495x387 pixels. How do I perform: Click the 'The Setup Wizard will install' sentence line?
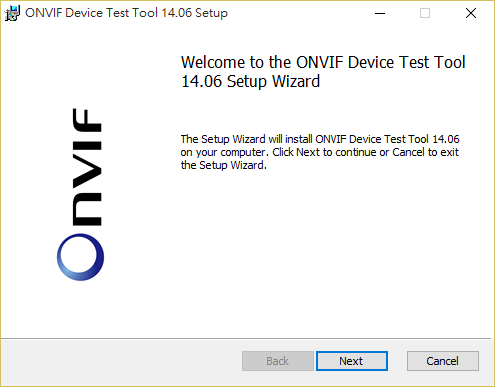click(x=320, y=139)
